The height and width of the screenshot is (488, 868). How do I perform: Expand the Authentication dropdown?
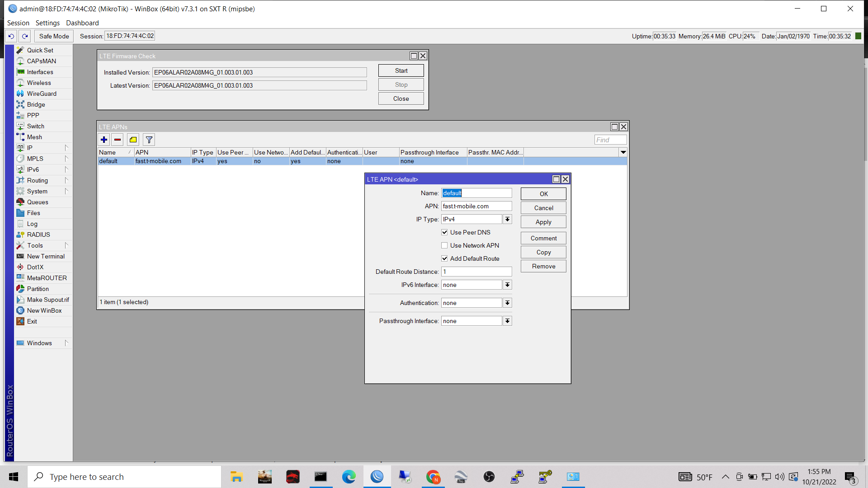click(507, 303)
